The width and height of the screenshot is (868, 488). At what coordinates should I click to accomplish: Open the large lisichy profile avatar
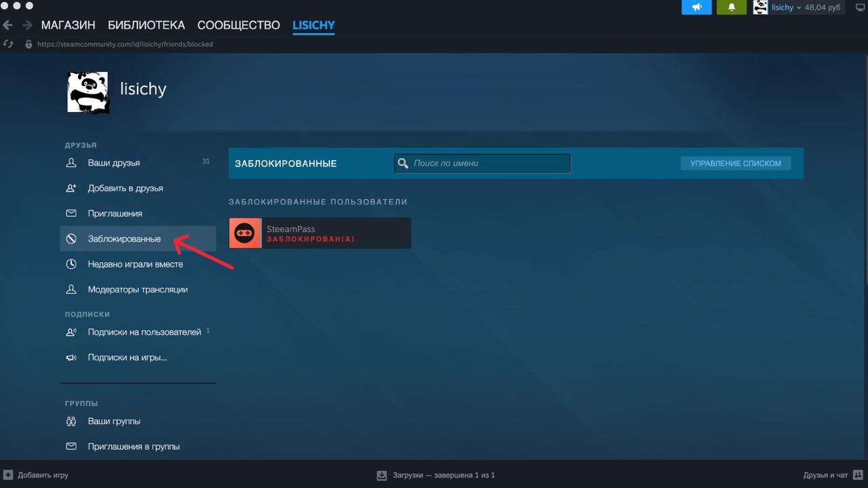click(88, 92)
